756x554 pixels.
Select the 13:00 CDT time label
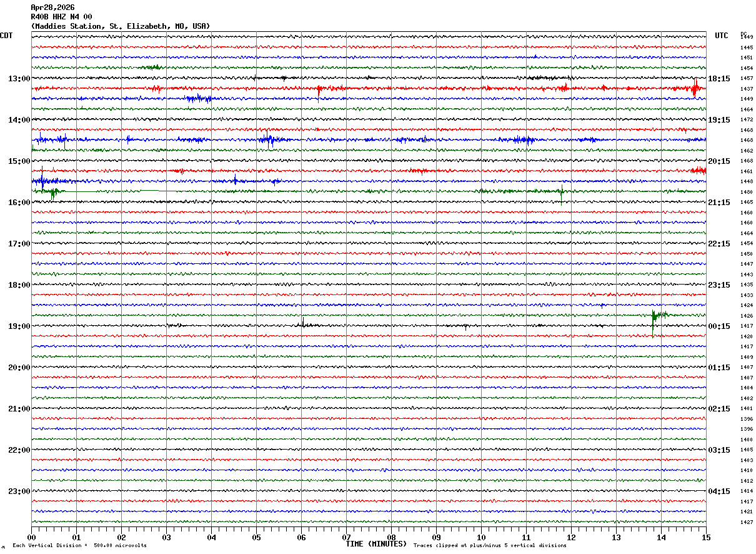pyautogui.click(x=19, y=78)
